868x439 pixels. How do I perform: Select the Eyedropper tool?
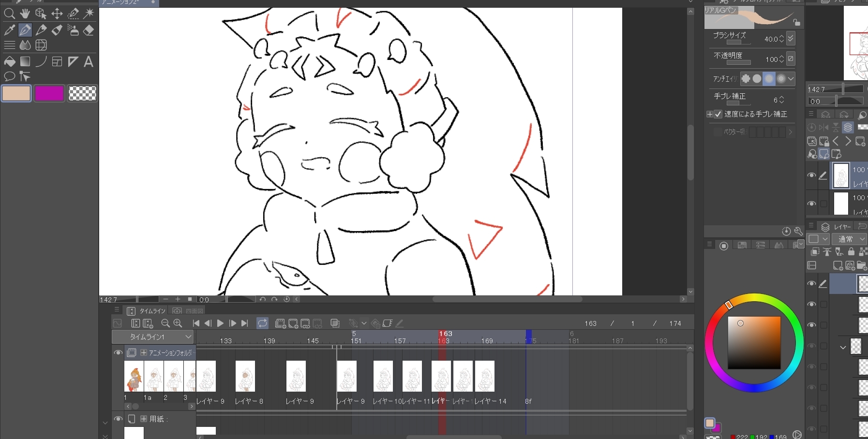coord(9,30)
